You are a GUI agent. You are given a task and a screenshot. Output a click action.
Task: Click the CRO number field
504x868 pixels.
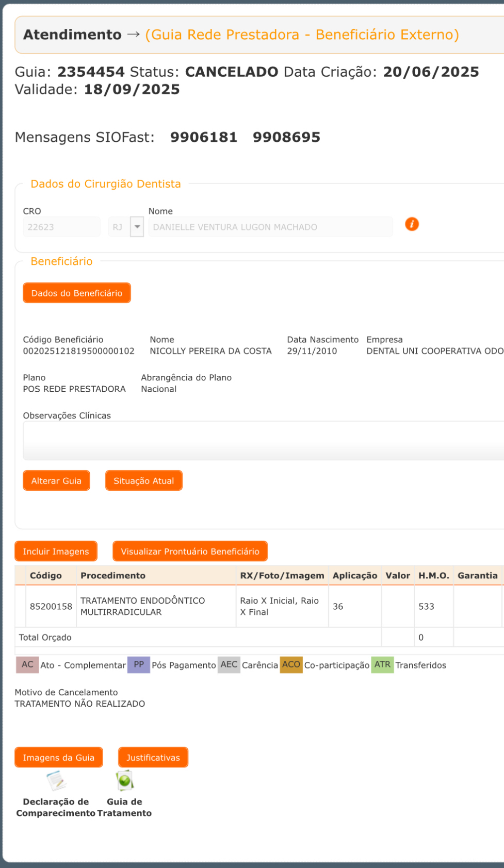62,227
